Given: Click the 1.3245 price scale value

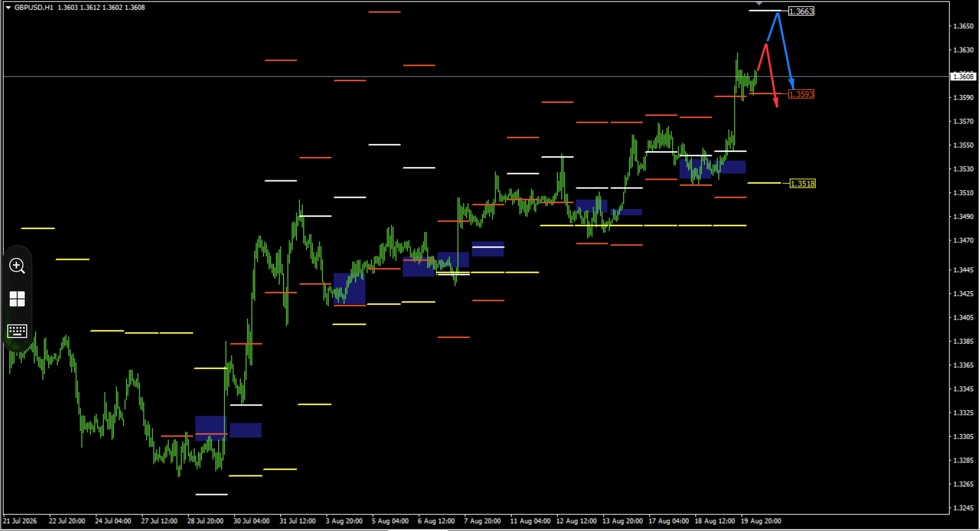Looking at the screenshot, I should [963, 508].
